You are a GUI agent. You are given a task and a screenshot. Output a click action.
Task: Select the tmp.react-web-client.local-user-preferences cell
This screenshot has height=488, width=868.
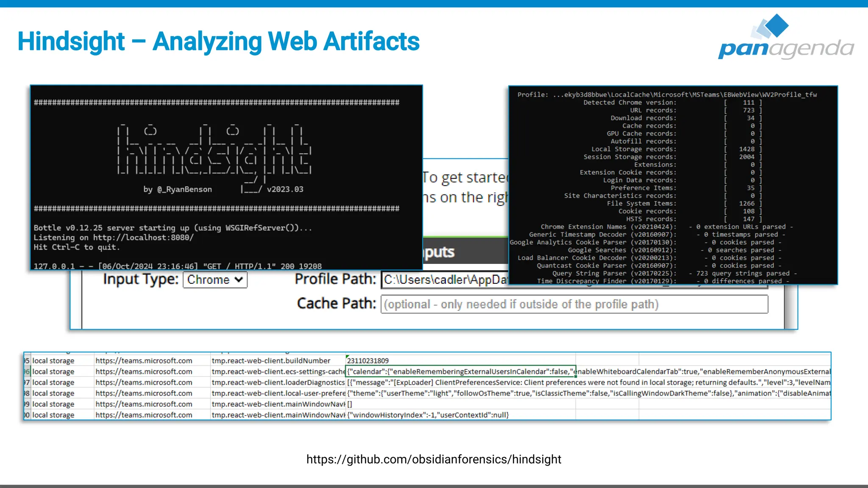pos(278,394)
